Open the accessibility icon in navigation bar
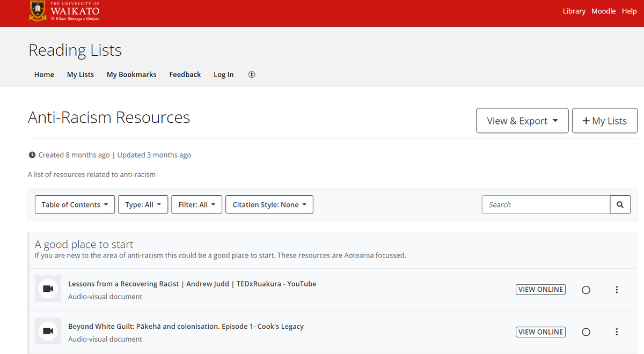The height and width of the screenshot is (354, 644). pos(252,75)
